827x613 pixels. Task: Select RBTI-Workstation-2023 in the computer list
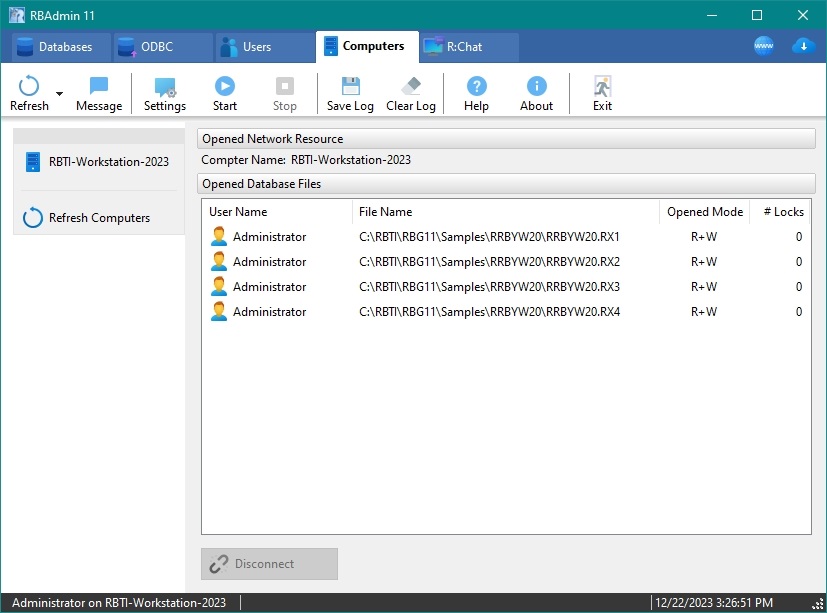click(x=99, y=162)
